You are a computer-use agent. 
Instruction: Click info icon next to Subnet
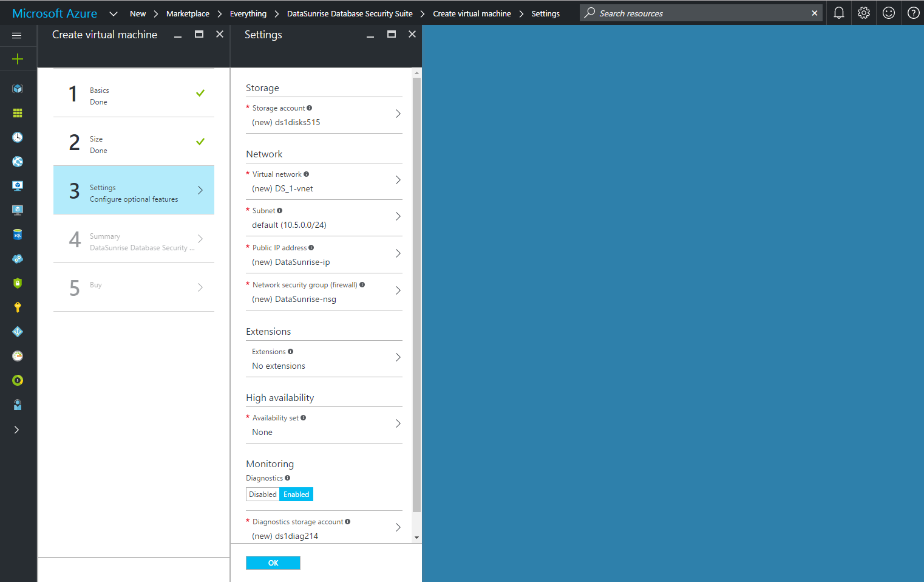pos(279,211)
